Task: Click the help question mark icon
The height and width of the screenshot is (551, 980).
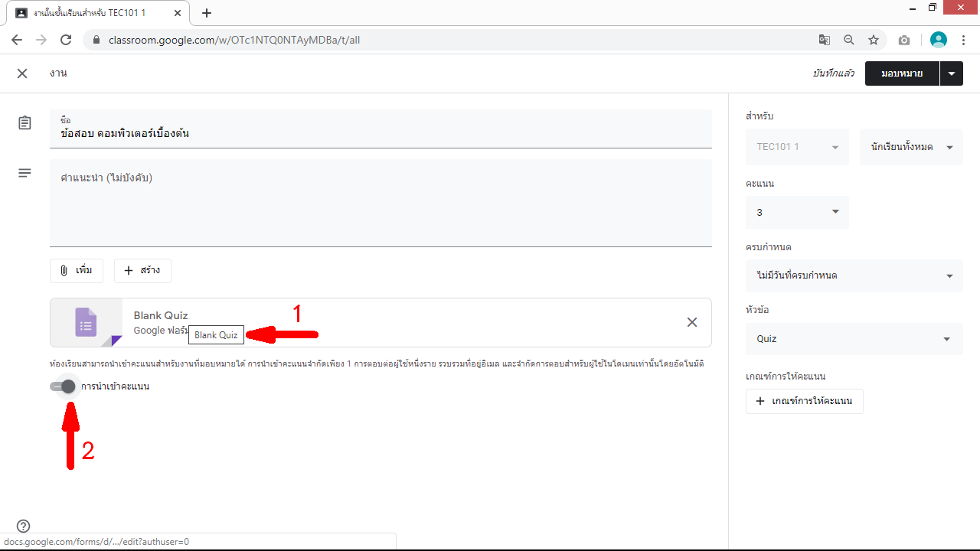Action: (x=24, y=526)
